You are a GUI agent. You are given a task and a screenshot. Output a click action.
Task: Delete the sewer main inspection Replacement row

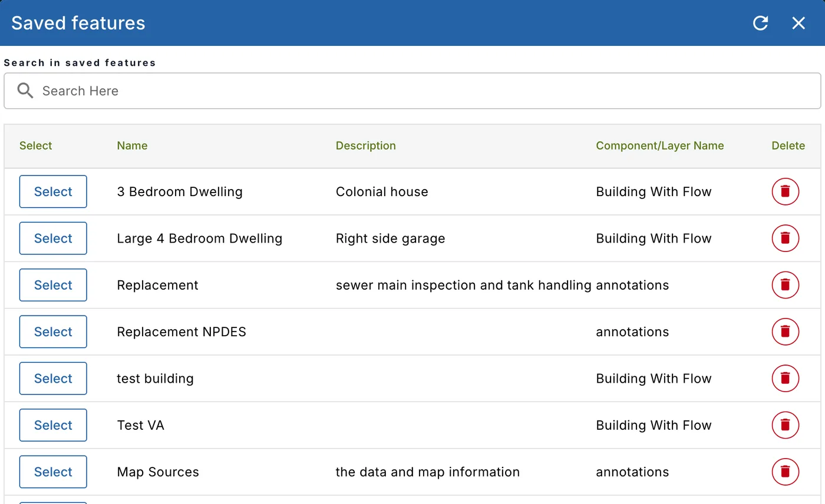click(x=785, y=285)
